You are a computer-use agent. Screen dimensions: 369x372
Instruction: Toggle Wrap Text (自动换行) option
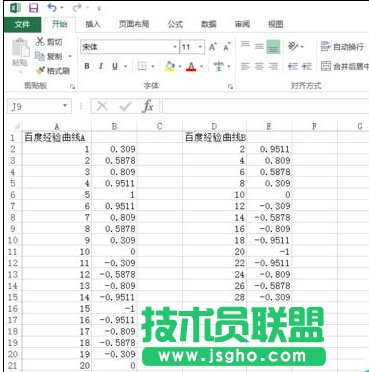342,47
